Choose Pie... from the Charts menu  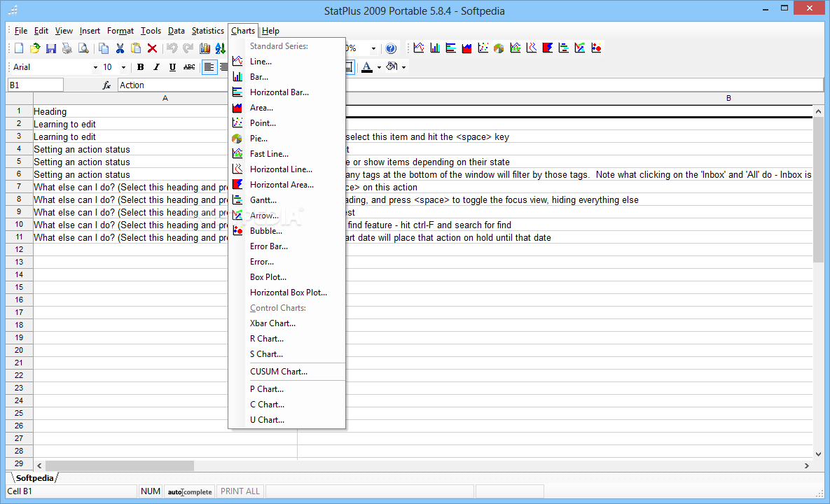(x=287, y=139)
